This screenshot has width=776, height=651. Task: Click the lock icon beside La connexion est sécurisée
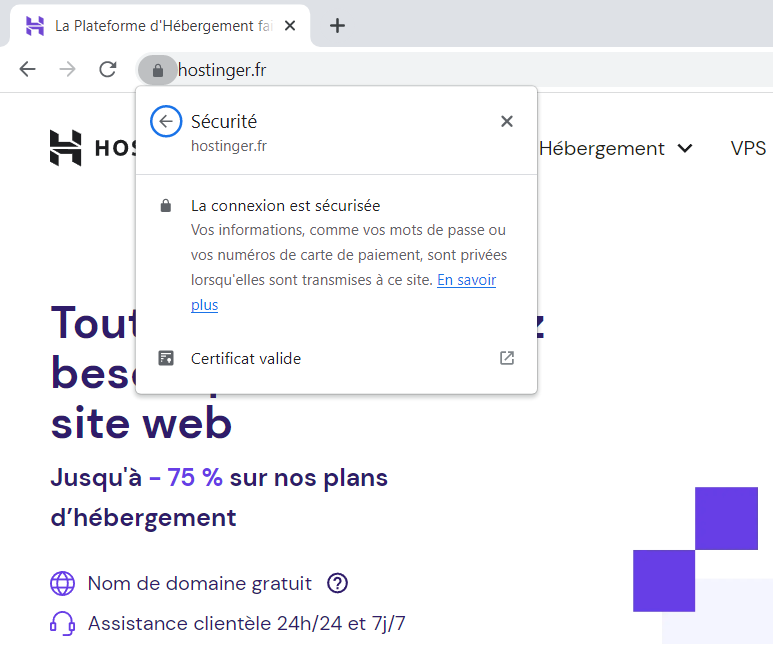166,205
